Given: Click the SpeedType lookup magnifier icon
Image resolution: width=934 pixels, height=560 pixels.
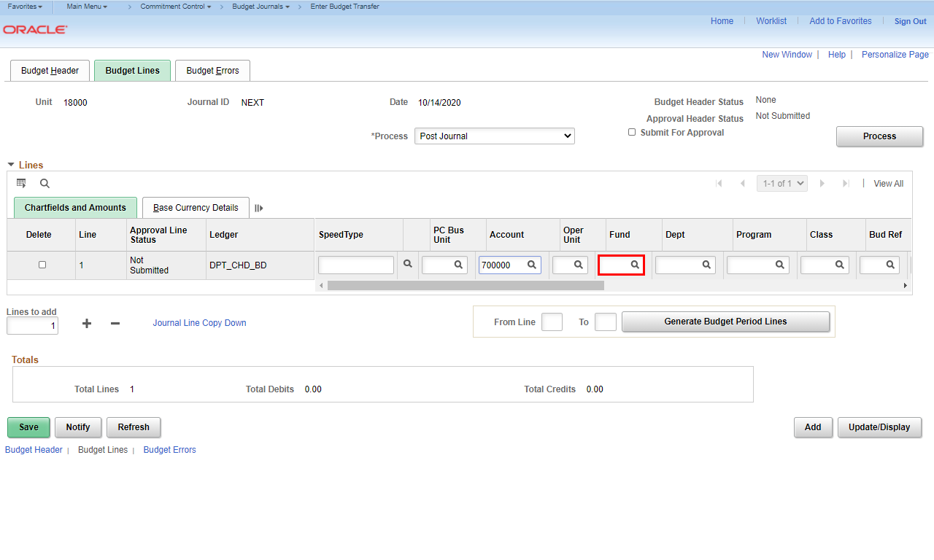Looking at the screenshot, I should [x=408, y=264].
